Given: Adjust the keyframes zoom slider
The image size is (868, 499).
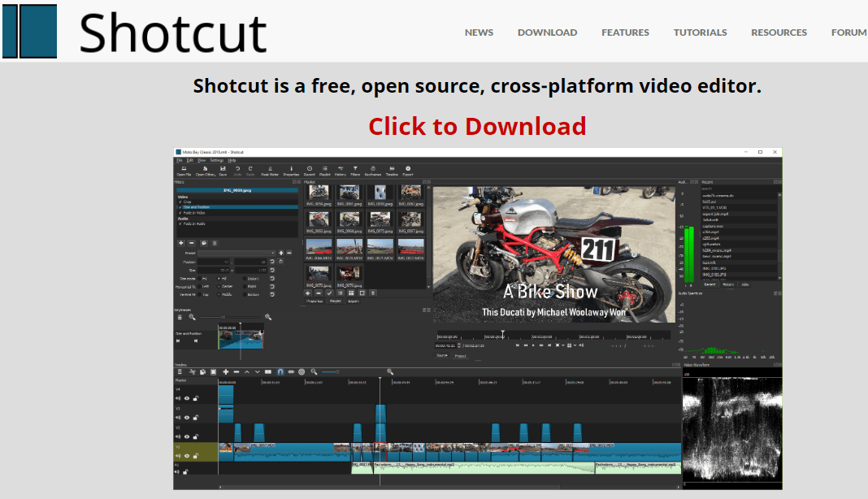Looking at the screenshot, I should 228,317.
